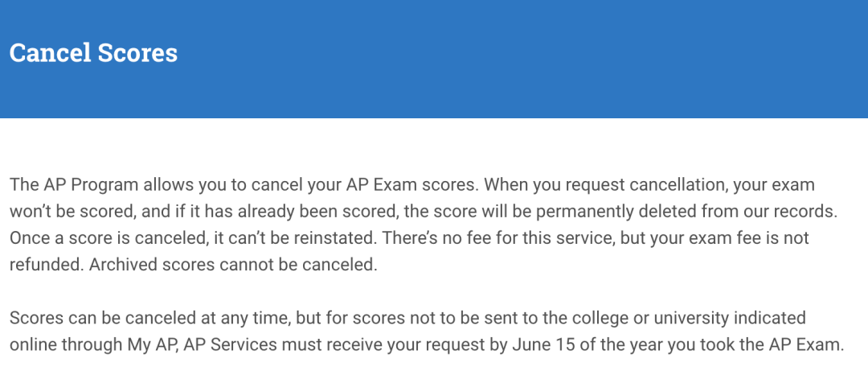Click the "AP Services" text
Image resolution: width=868 pixels, height=371 pixels.
click(231, 345)
